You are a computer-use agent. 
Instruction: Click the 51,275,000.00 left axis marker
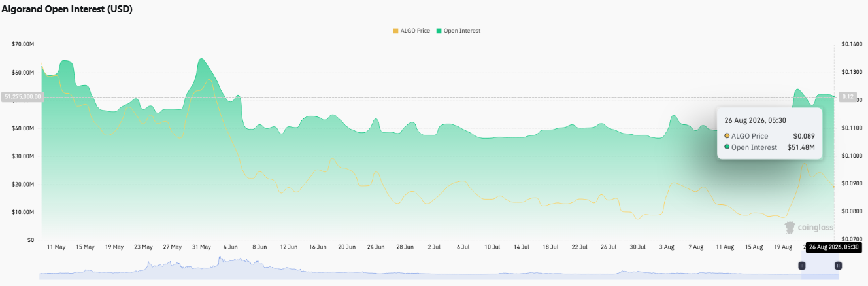tap(22, 96)
